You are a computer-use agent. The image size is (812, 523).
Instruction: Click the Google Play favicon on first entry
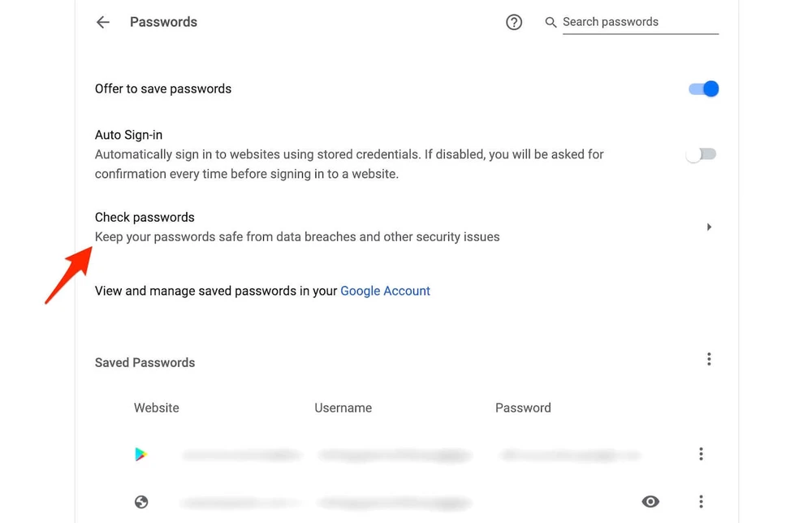(141, 453)
